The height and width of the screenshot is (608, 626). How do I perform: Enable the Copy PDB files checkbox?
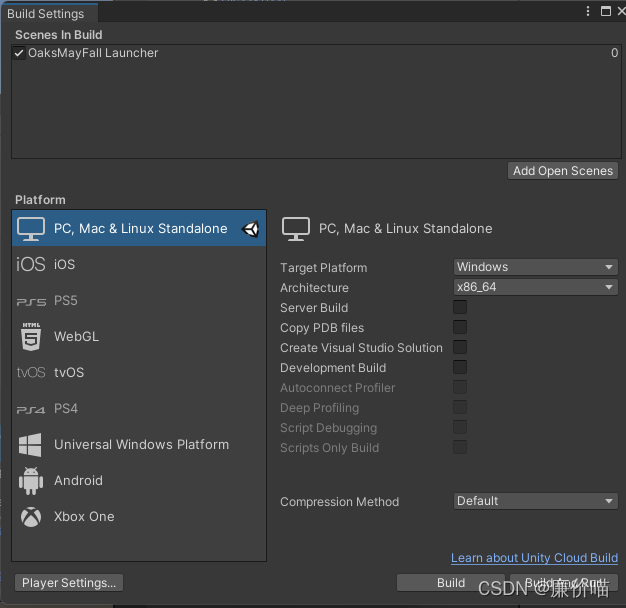(460, 327)
